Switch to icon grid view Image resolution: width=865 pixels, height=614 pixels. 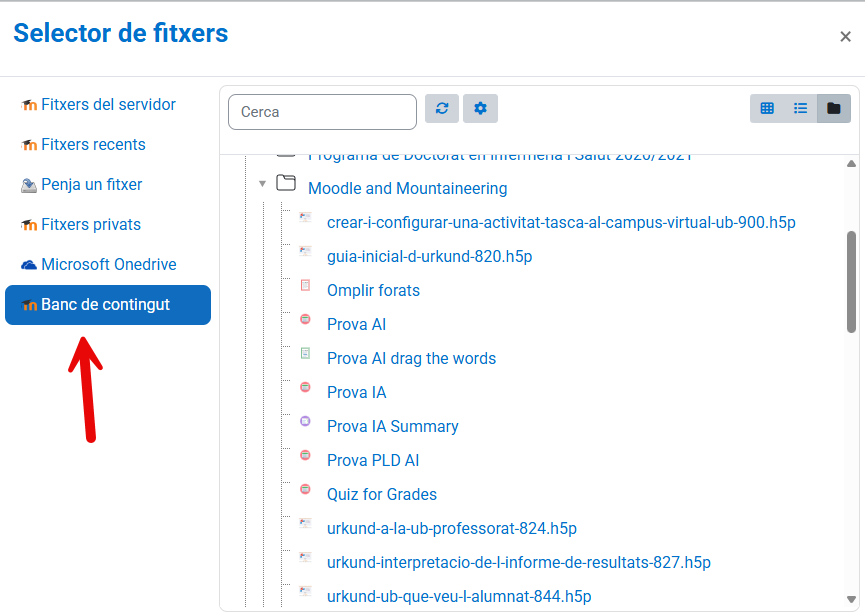pyautogui.click(x=767, y=108)
